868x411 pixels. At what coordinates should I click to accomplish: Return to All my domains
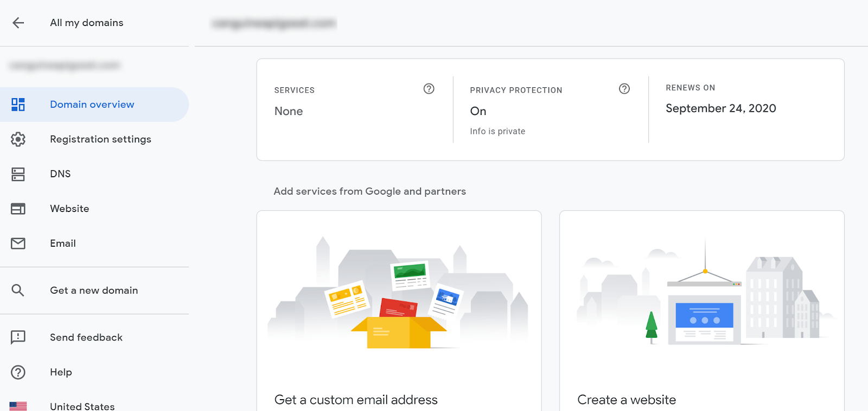coord(86,23)
